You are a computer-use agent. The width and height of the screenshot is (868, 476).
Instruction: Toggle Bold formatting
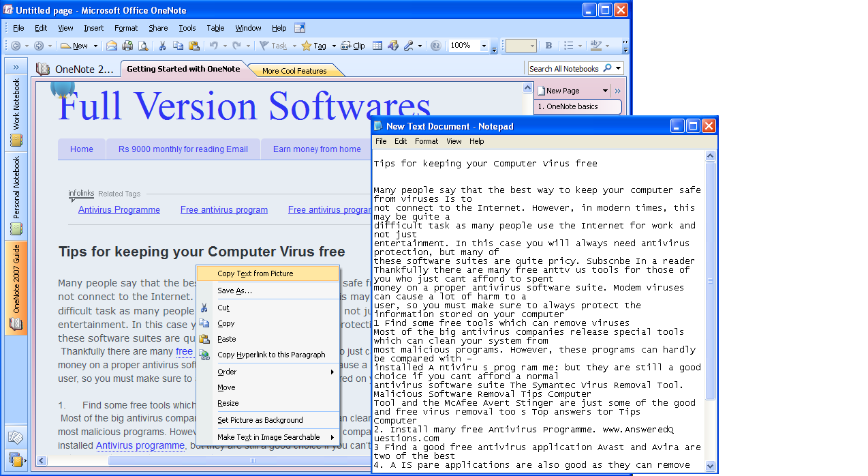click(548, 46)
